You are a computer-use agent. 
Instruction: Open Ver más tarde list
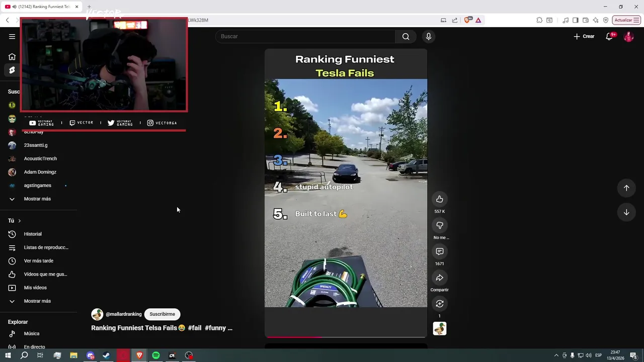tap(39, 261)
